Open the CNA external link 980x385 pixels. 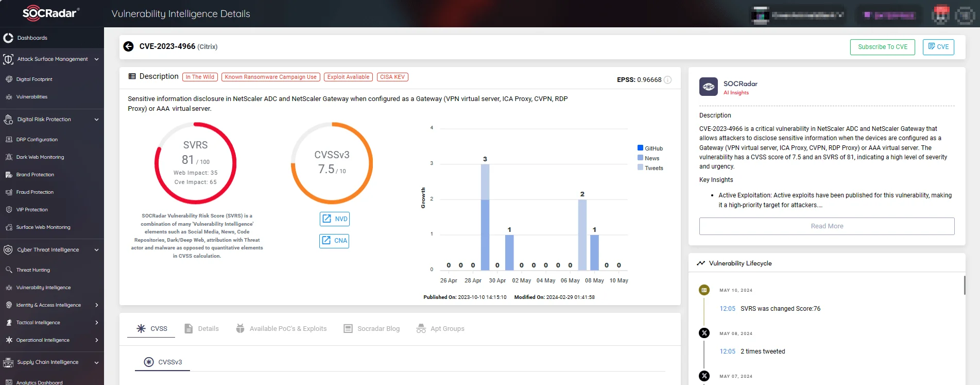pyautogui.click(x=334, y=241)
